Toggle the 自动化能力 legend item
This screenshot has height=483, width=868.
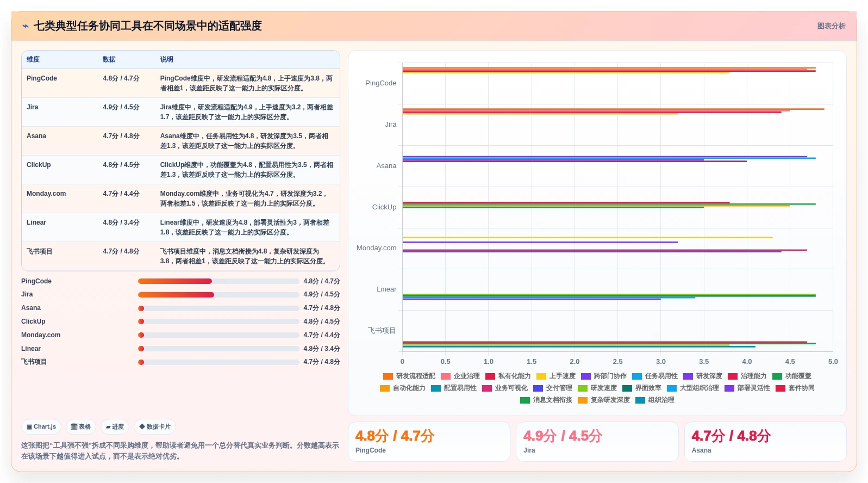click(403, 388)
